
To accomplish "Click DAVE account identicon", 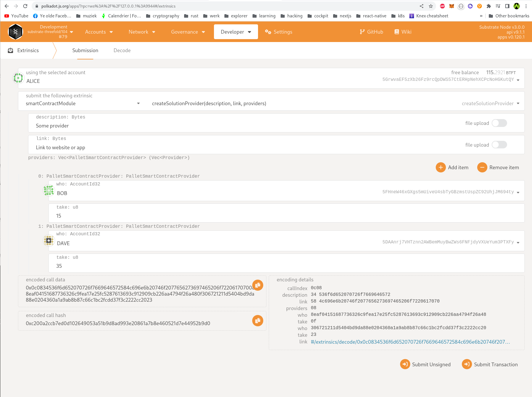I will 49,241.
